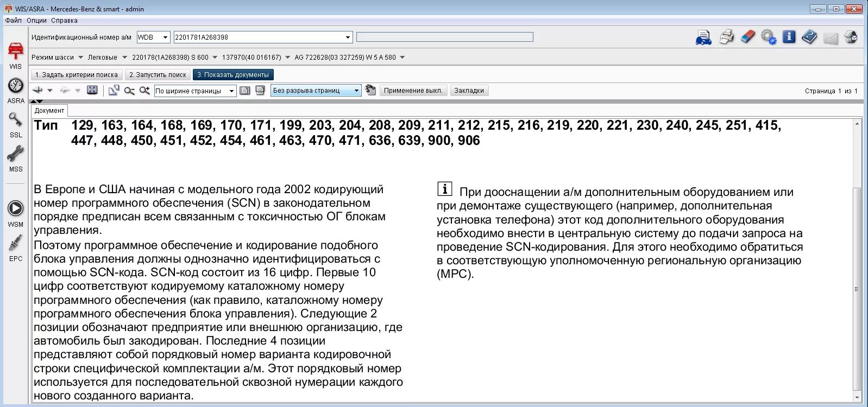Select step '3. Показать документы'
The width and height of the screenshot is (868, 407).
[232, 75]
